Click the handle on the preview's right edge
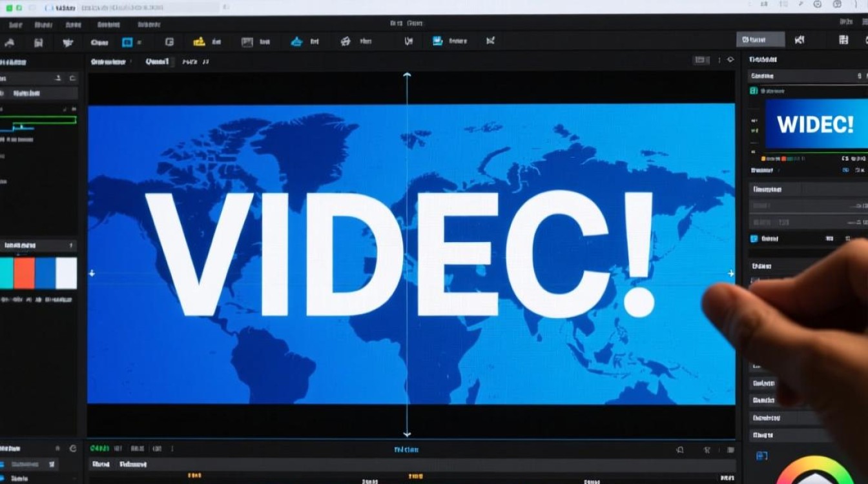The width and height of the screenshot is (868, 484). (x=731, y=274)
